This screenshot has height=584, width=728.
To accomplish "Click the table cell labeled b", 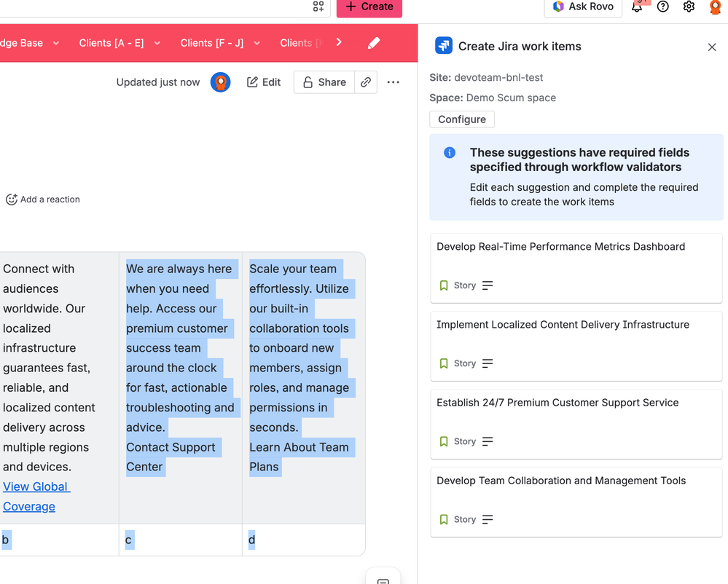I will click(60, 540).
